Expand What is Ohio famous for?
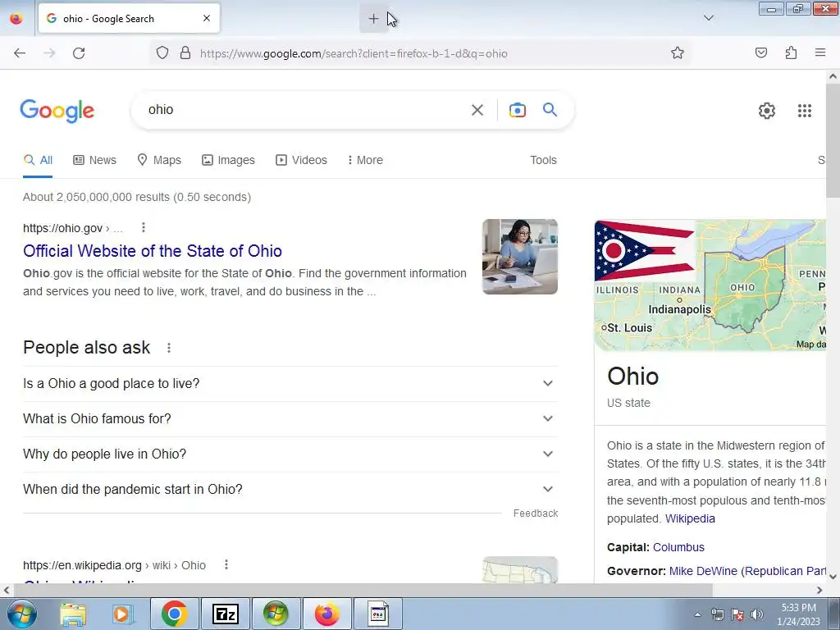Viewport: 840px width, 630px height. (x=290, y=419)
